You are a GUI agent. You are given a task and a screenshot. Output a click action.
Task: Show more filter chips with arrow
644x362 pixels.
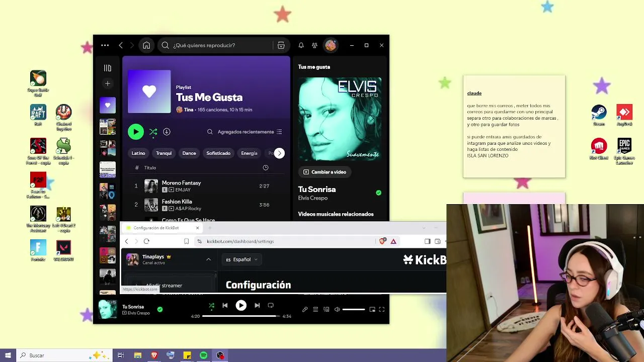click(x=279, y=153)
